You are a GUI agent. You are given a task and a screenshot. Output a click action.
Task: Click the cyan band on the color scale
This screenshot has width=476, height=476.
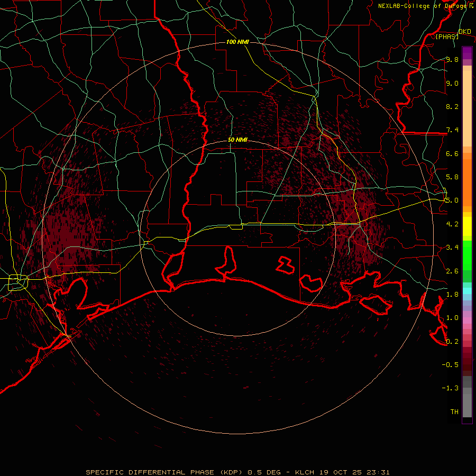coord(467,291)
